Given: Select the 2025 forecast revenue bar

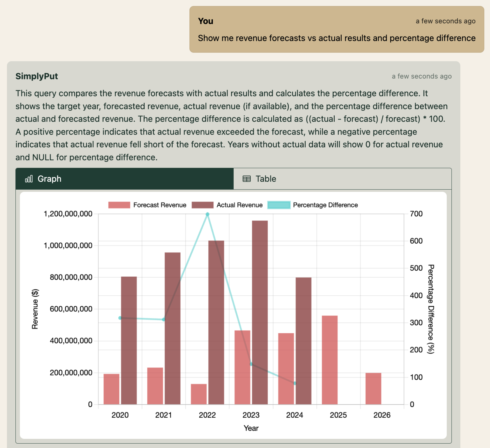Looking at the screenshot, I should (x=330, y=360).
